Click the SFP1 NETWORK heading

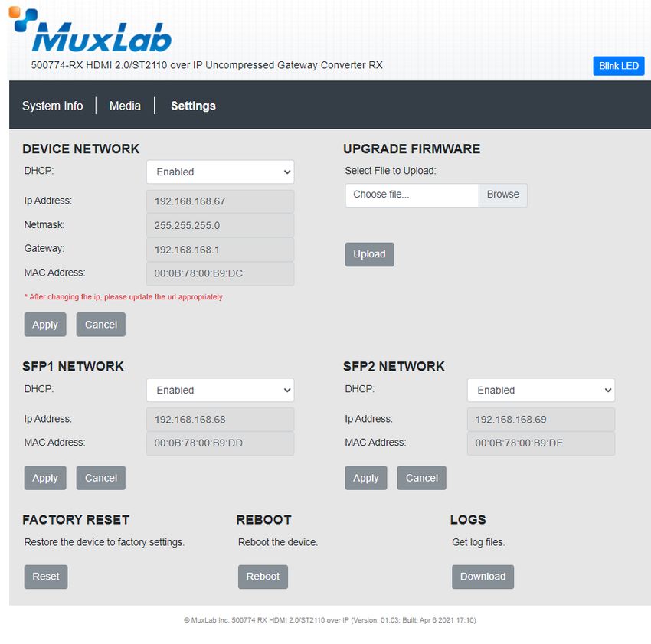coord(73,367)
